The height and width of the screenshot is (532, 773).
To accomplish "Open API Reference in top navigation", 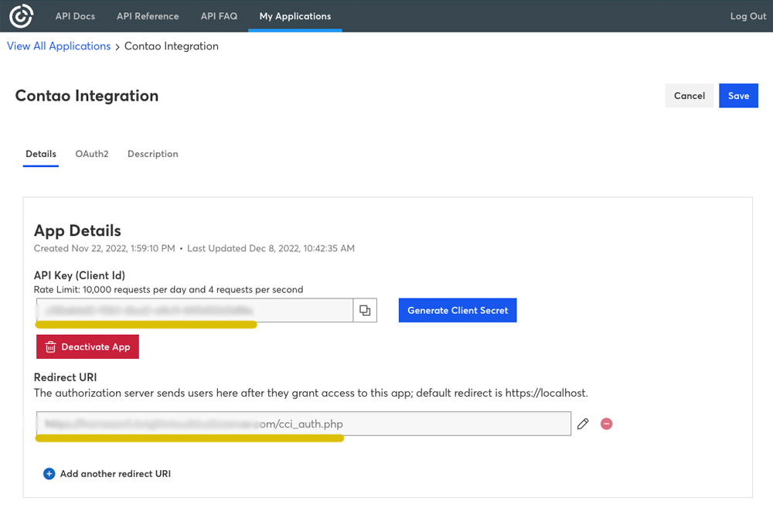I will (148, 16).
